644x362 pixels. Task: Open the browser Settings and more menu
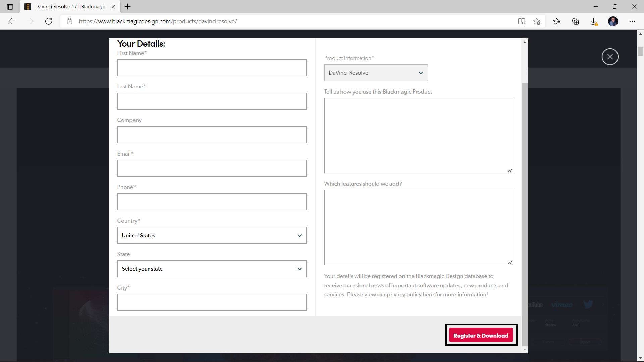(x=632, y=21)
